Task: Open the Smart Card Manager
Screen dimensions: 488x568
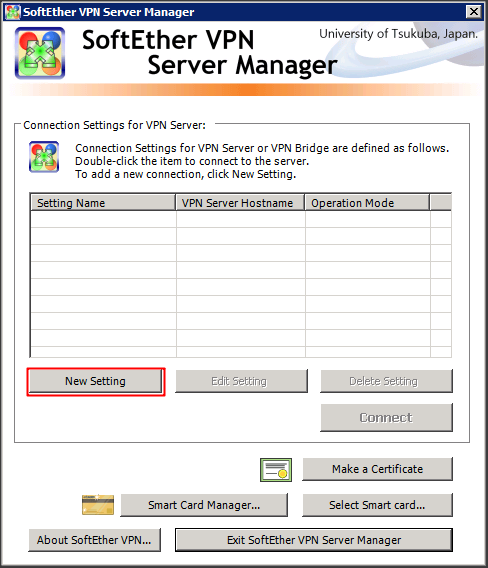Action: [x=204, y=505]
